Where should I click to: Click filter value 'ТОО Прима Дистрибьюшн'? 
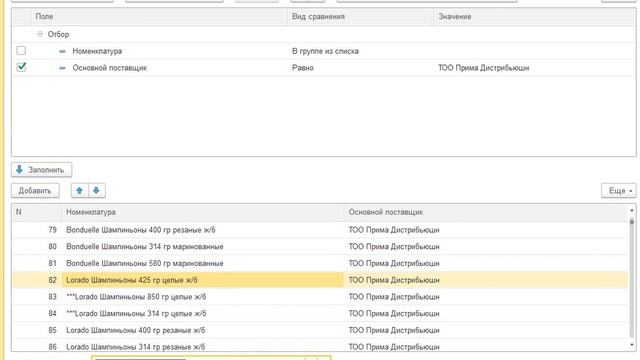pos(483,68)
